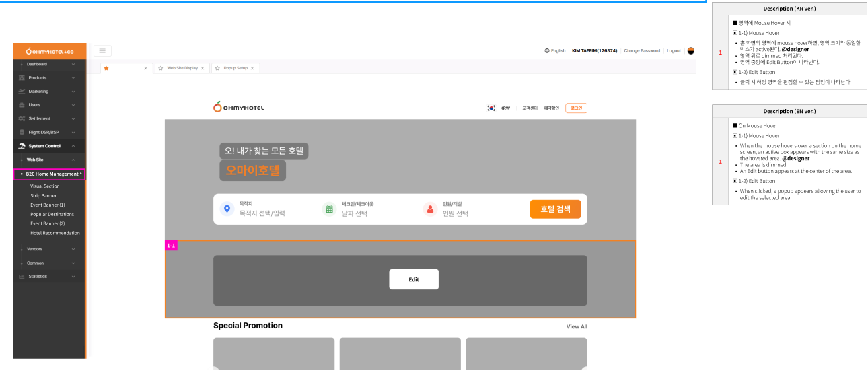Click the KIM TAERIM(126374) user name

coord(595,50)
